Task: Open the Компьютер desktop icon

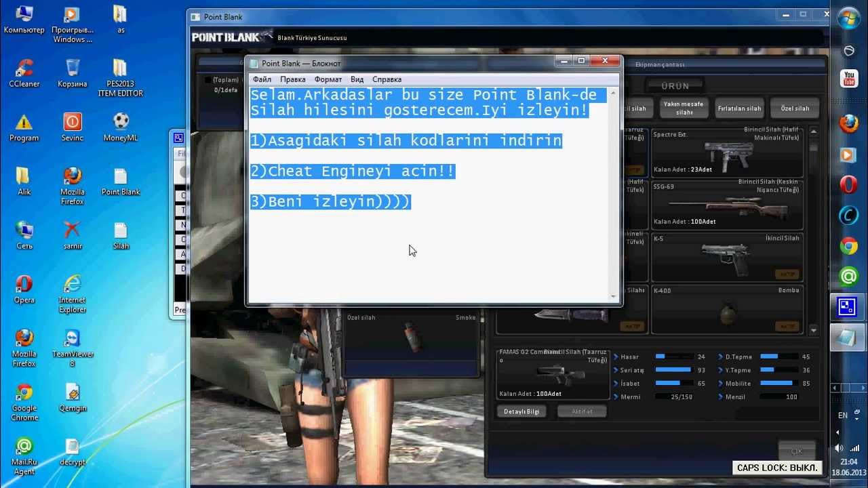Action: tap(24, 20)
